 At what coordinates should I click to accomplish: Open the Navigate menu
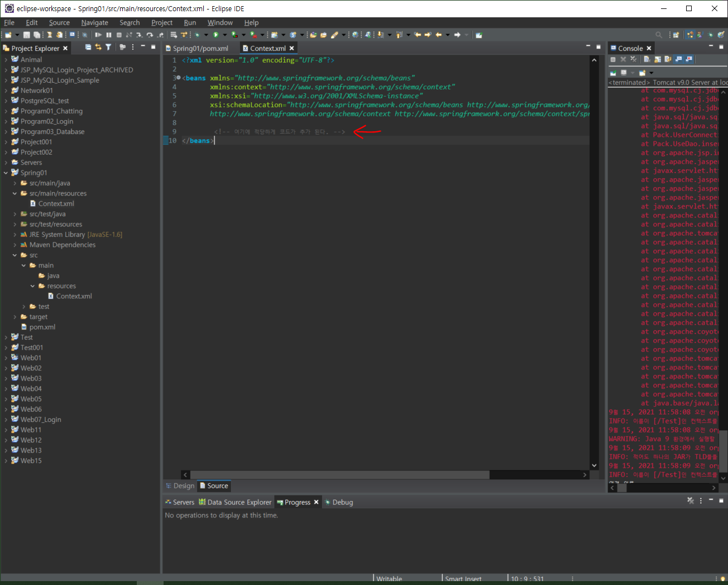click(x=94, y=22)
